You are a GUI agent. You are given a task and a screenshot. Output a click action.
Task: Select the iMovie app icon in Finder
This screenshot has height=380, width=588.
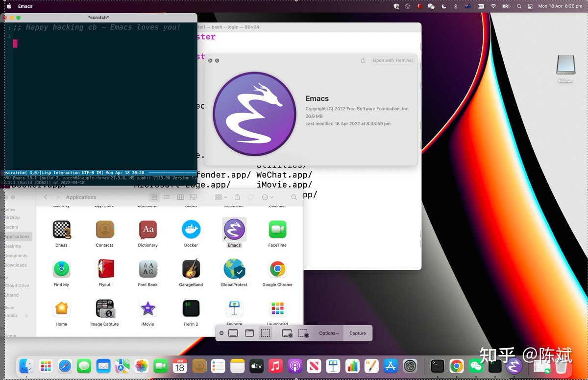pyautogui.click(x=147, y=309)
